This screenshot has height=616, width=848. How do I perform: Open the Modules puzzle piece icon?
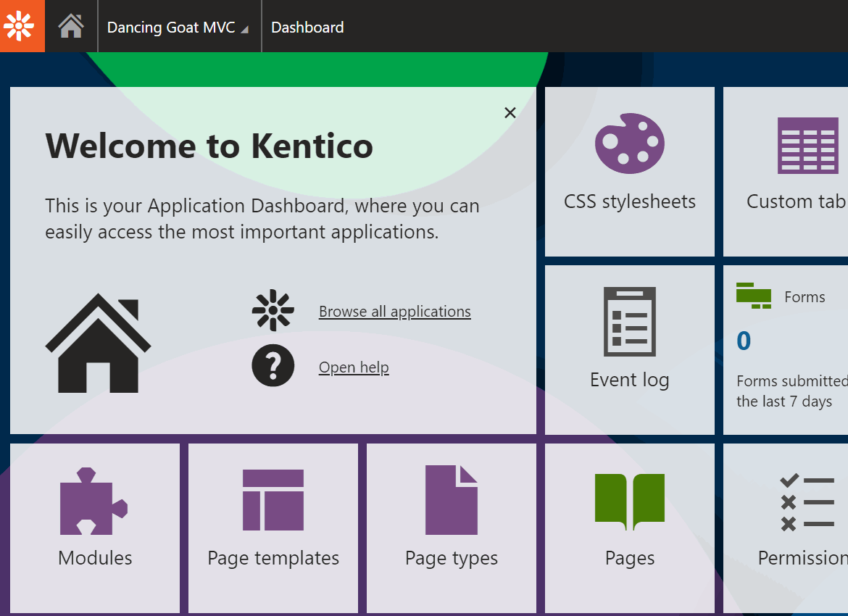[94, 501]
